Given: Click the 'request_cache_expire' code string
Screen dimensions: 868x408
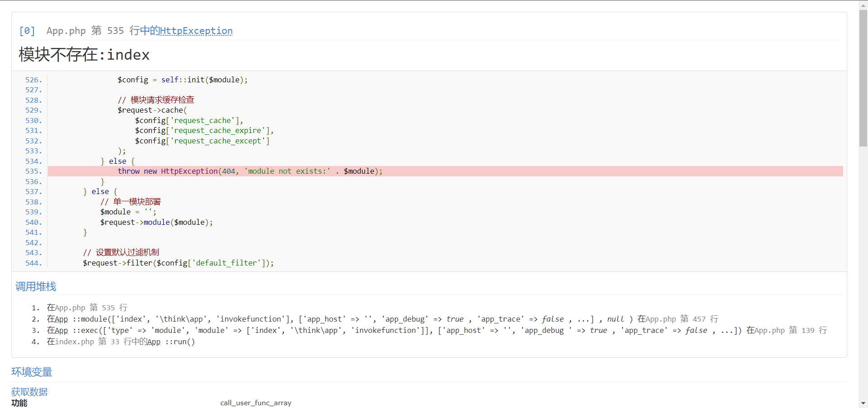Looking at the screenshot, I should [x=218, y=131].
